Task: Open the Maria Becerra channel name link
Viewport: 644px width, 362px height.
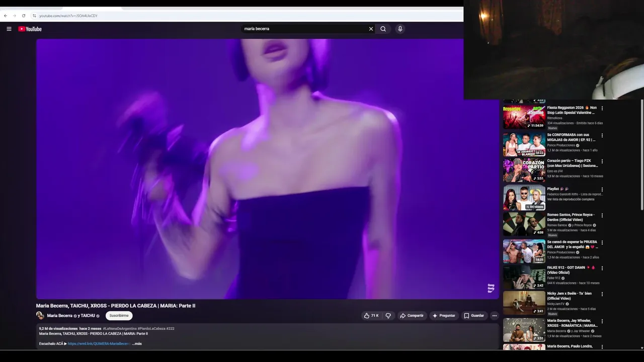Action: pyautogui.click(x=59, y=316)
